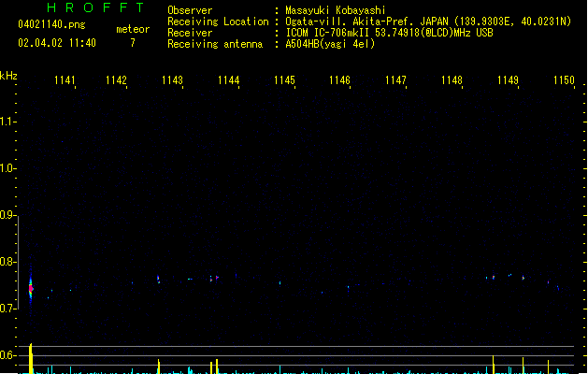Select the Ogata-vill. Akita-Pref. JAPAN location text
588x374 pixels.
428,22
